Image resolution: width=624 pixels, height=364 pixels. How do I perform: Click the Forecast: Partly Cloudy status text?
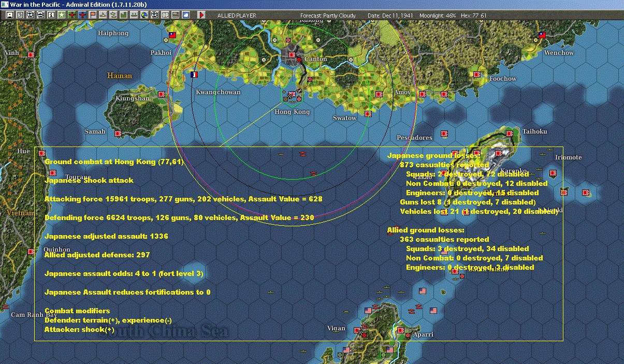click(x=328, y=16)
